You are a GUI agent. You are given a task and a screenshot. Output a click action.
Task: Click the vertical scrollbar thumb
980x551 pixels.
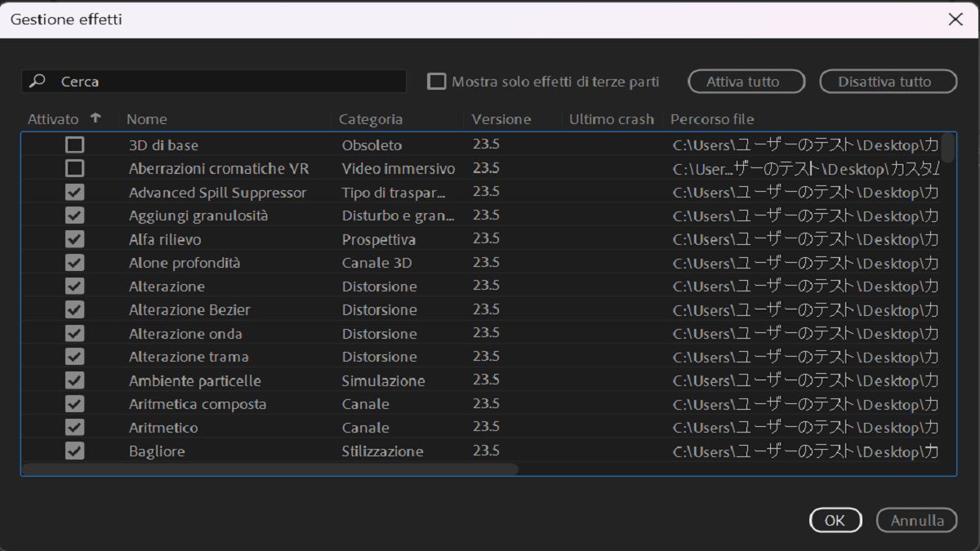point(948,147)
